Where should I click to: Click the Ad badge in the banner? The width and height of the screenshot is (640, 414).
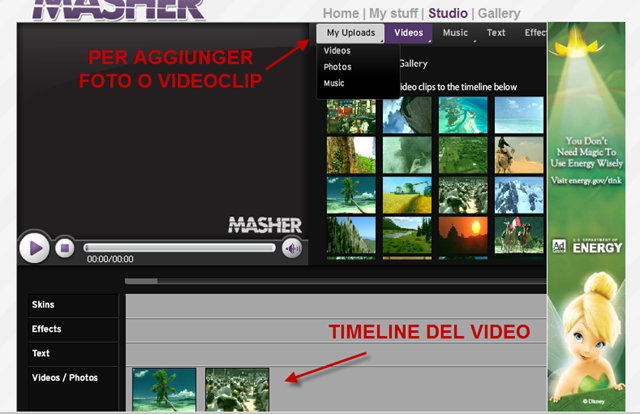click(x=559, y=246)
